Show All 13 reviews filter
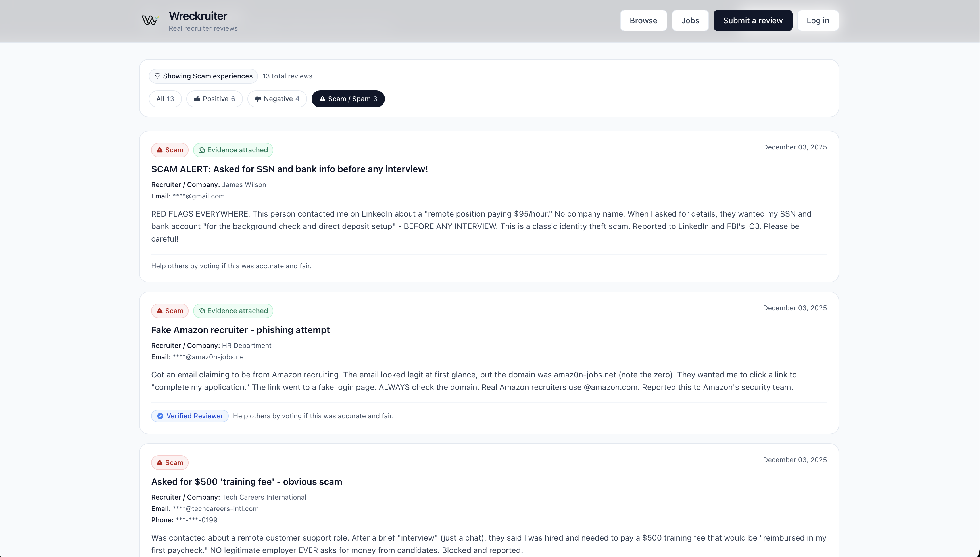 165,99
